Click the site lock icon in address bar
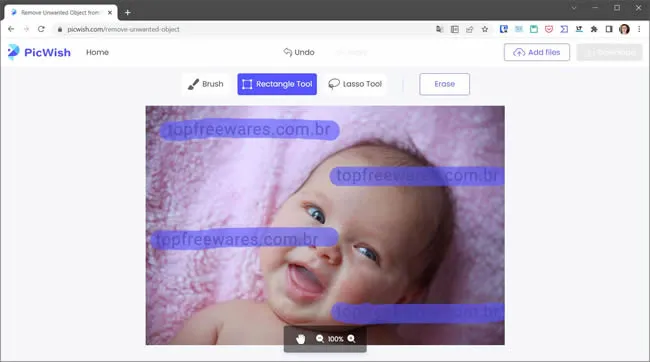650x362 pixels. coord(60,29)
